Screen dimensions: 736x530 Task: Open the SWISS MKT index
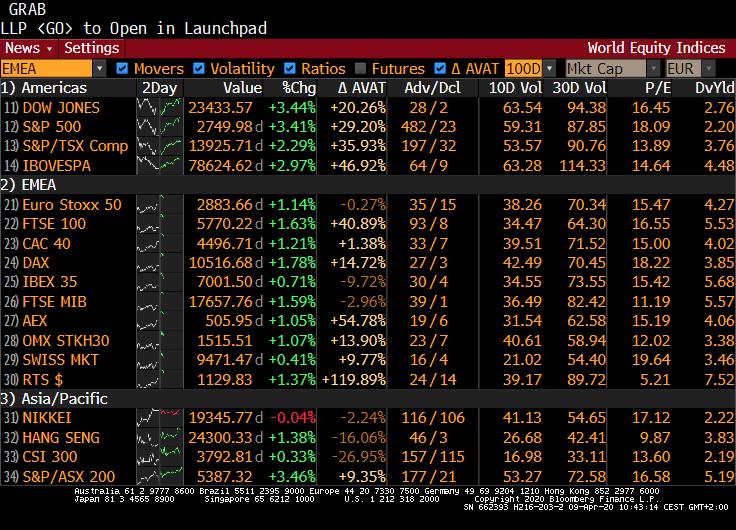[61, 360]
